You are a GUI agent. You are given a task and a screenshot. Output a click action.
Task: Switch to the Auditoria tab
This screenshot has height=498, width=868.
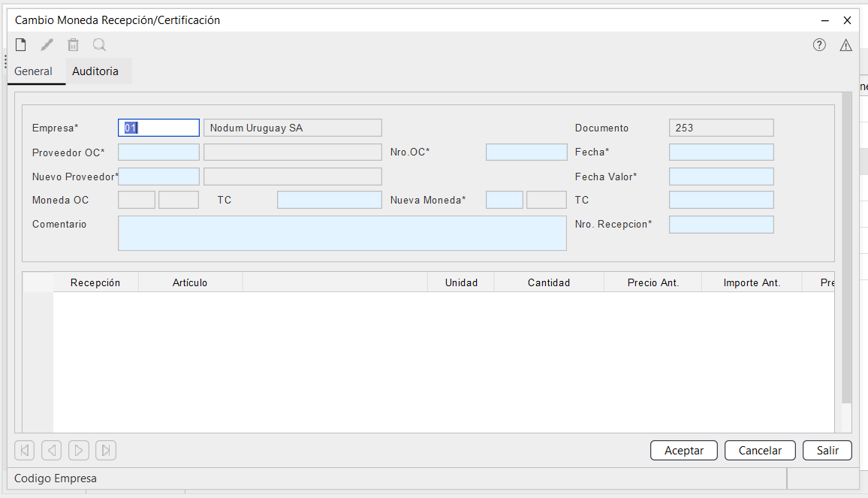click(x=95, y=71)
